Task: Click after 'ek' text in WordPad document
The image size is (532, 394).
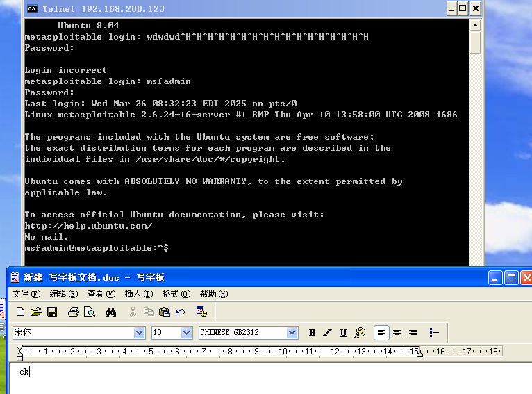Action: coord(30,372)
